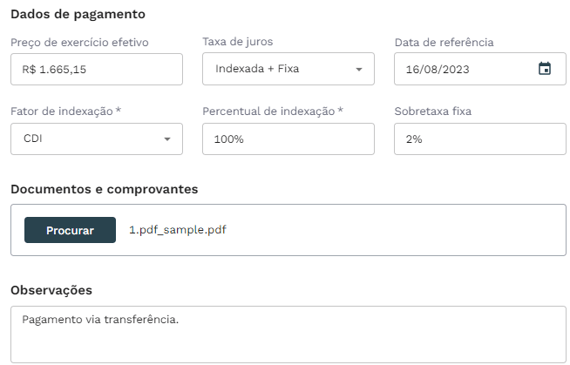Focus the Observações text area

click(288, 334)
